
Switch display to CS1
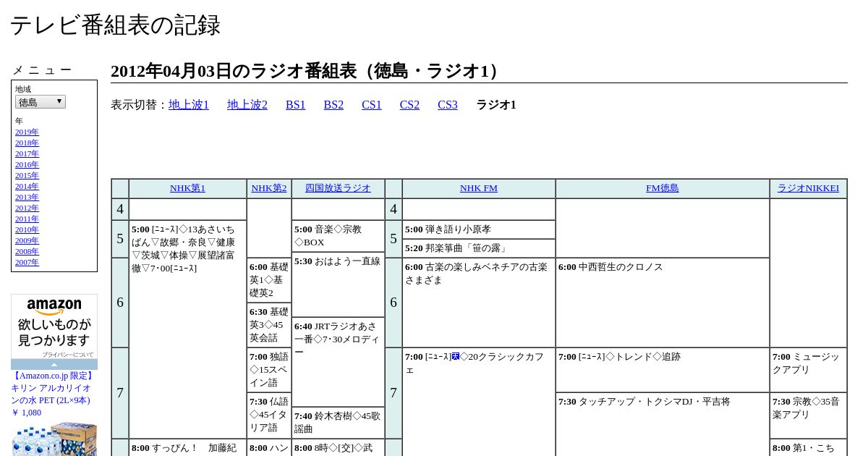click(x=372, y=105)
